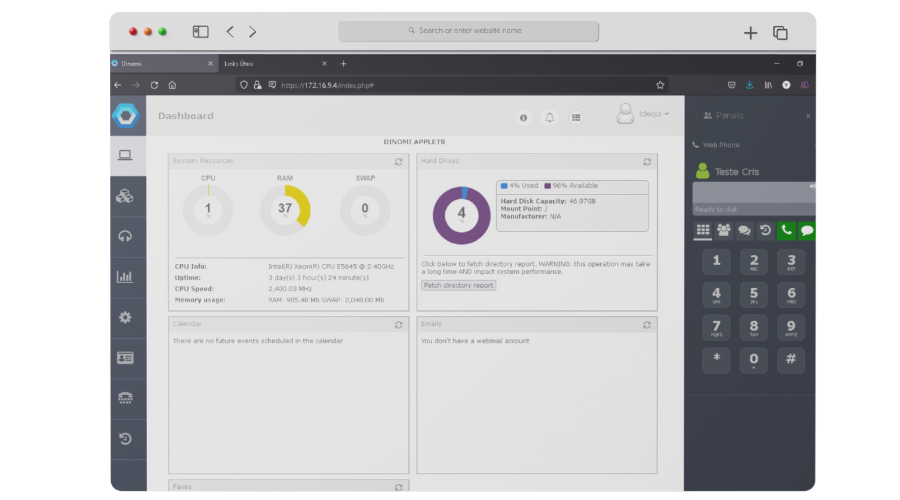The width and height of the screenshot is (900, 500).
Task: Open Safari tab overview icon
Action: (780, 33)
